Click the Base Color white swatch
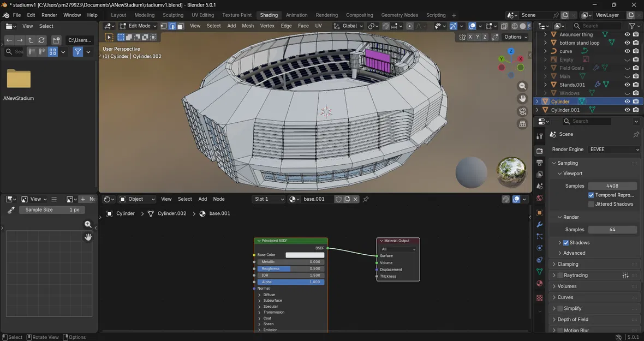 305,255
